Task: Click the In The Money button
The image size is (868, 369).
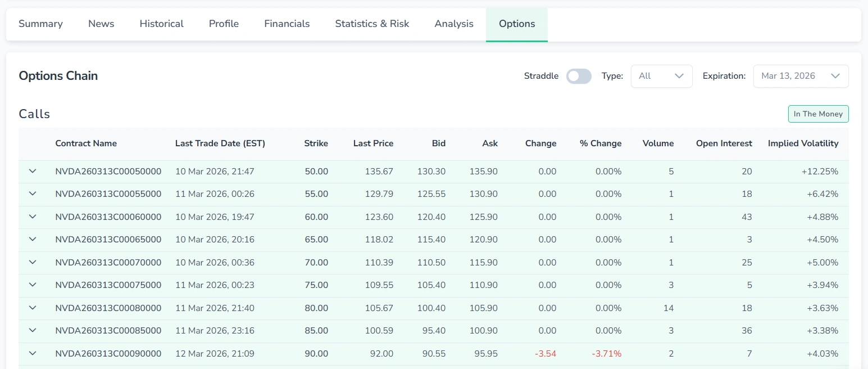Action: pyautogui.click(x=818, y=114)
